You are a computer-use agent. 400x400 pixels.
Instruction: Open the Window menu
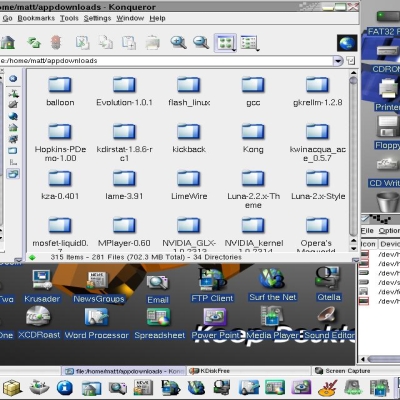pyautogui.click(x=130, y=18)
